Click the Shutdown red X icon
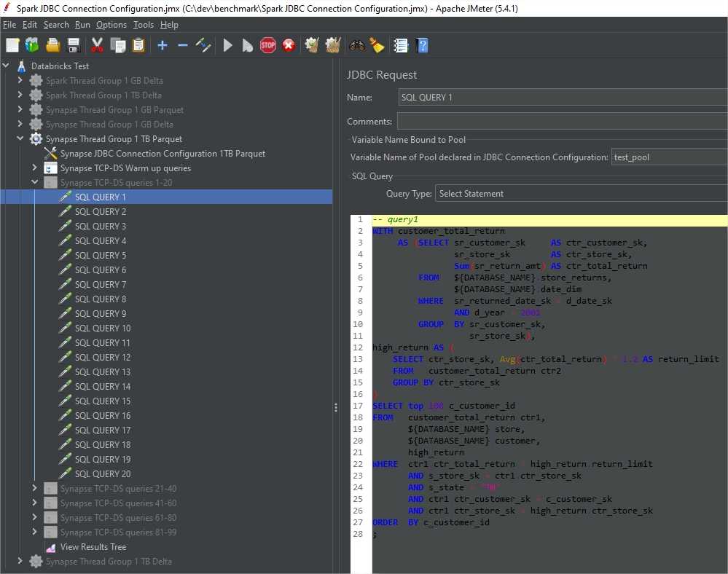This screenshot has height=574, width=728. pyautogui.click(x=289, y=45)
